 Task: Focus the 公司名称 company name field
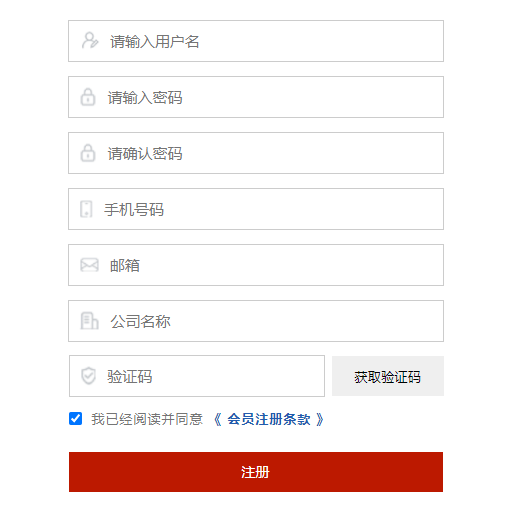coord(256,321)
